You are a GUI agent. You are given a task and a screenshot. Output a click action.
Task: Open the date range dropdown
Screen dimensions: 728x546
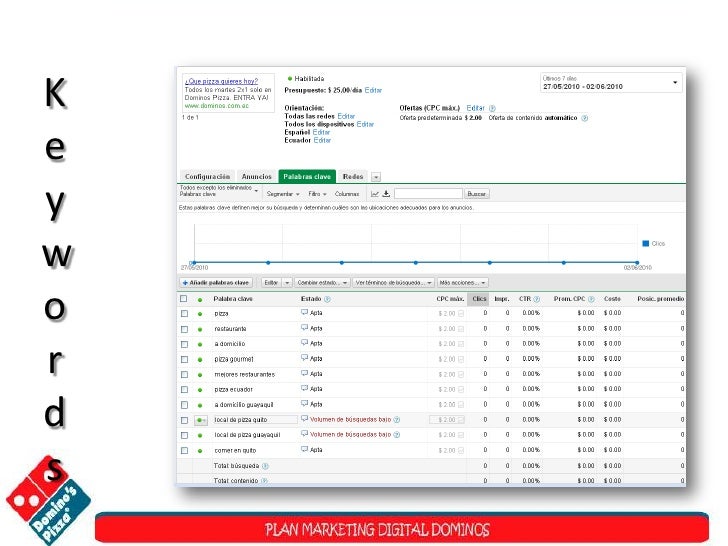[611, 83]
